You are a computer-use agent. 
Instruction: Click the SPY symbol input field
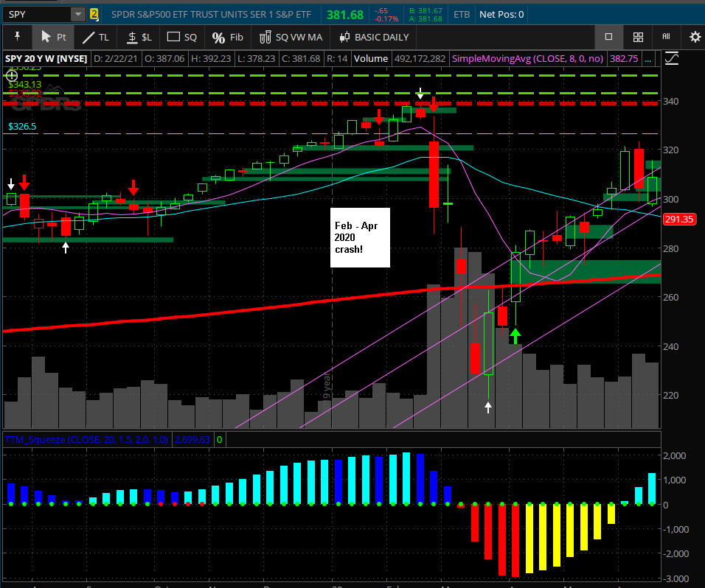click(37, 15)
